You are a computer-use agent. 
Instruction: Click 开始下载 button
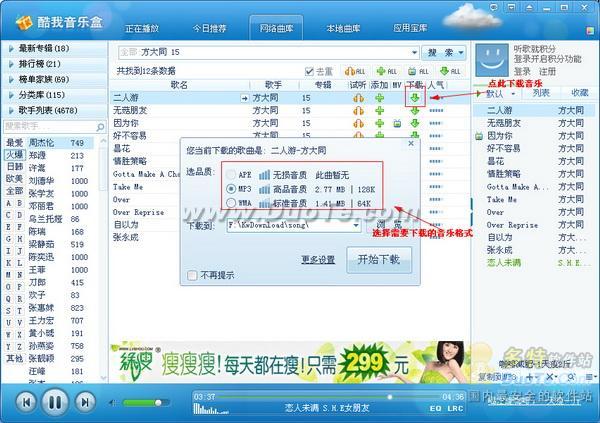(379, 260)
